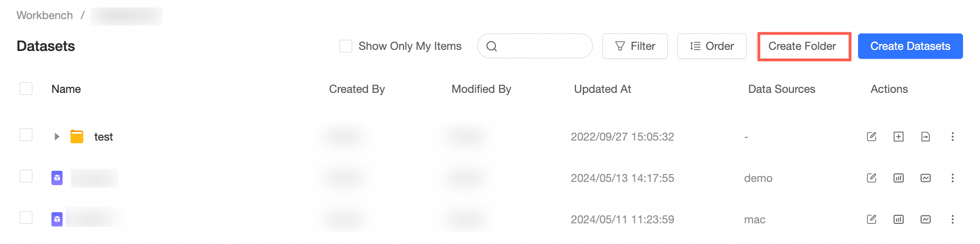Screen dimensions: 980x244
Task: Click the blue Create Datasets button
Action: pos(911,46)
